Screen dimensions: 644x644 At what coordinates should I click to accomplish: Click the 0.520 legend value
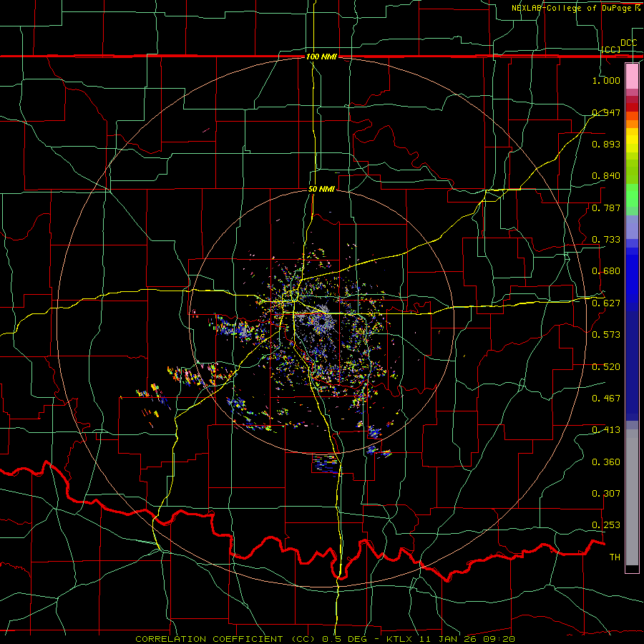606,367
